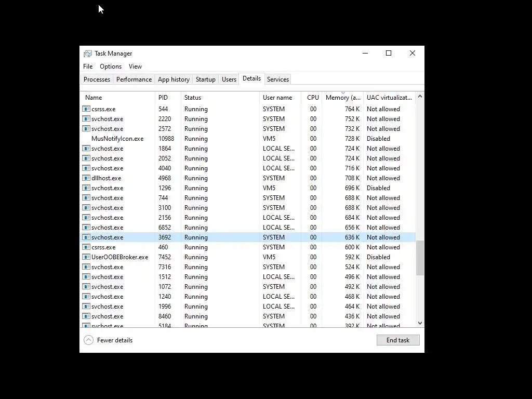Click the icon beside svchost.exe PID 1864

[x=86, y=148]
